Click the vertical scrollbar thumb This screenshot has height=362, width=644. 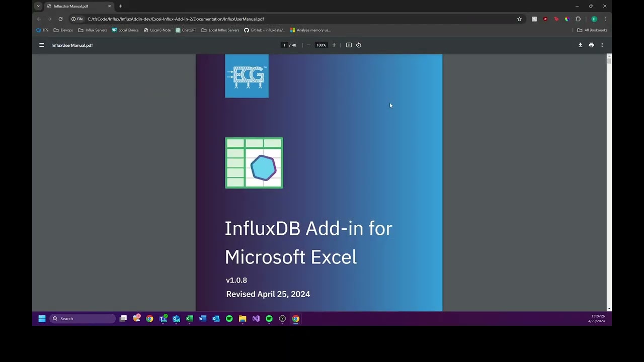609,60
